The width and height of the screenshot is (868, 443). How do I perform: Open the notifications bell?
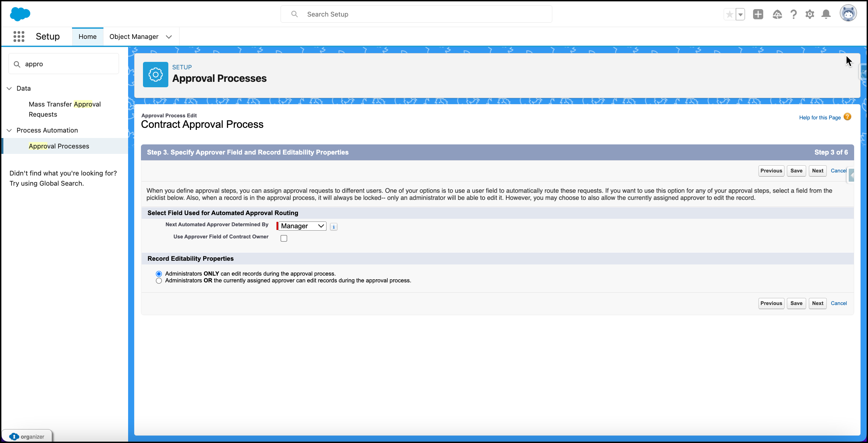pyautogui.click(x=826, y=14)
